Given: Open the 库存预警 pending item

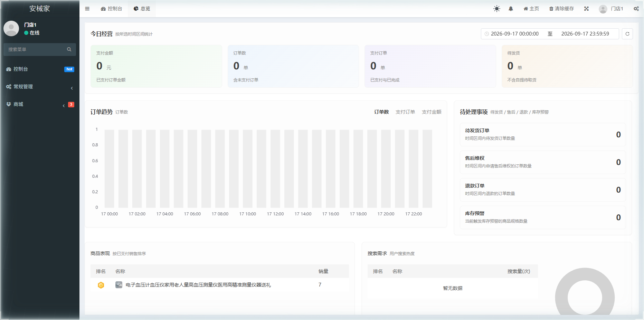Looking at the screenshot, I should tap(543, 217).
